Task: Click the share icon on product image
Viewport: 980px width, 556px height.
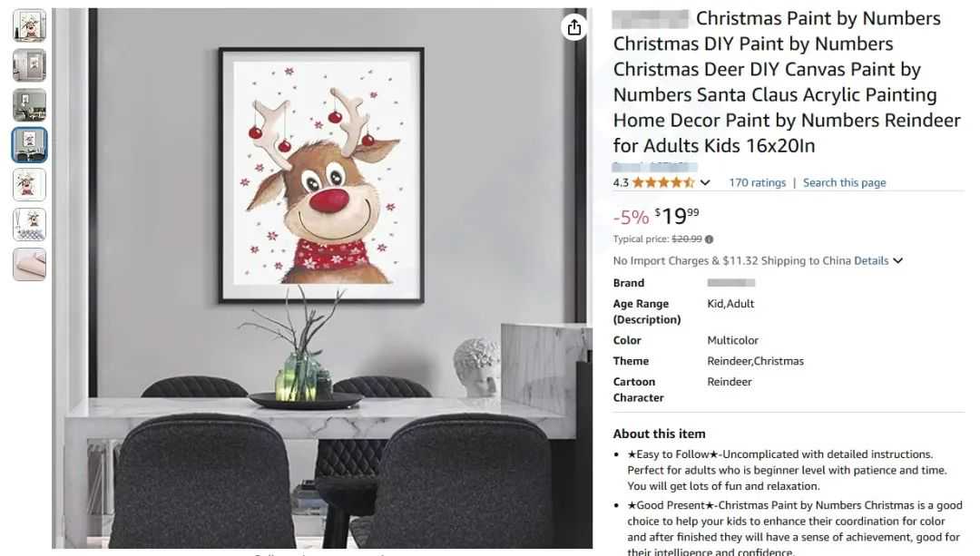Action: (x=573, y=27)
